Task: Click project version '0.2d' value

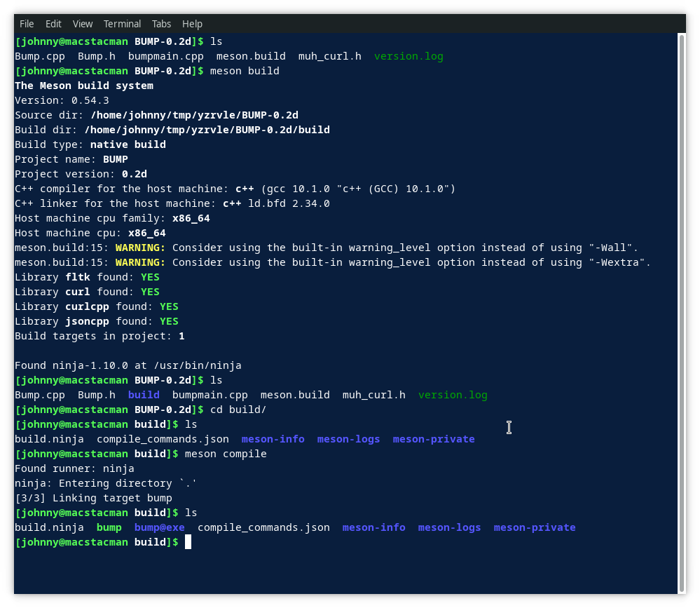Action: click(x=135, y=174)
